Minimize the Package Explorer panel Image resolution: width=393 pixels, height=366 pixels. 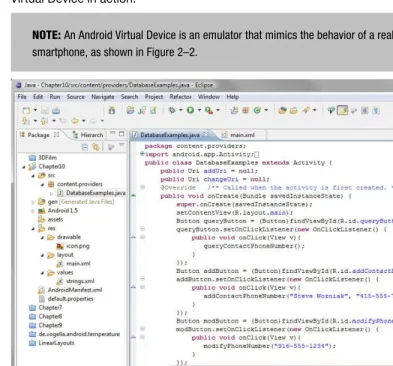coord(113,133)
